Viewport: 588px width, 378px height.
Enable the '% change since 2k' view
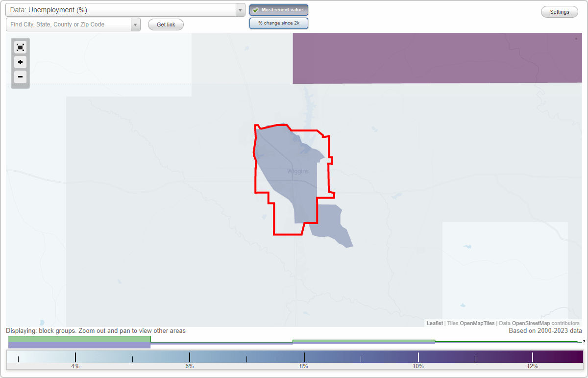(279, 23)
